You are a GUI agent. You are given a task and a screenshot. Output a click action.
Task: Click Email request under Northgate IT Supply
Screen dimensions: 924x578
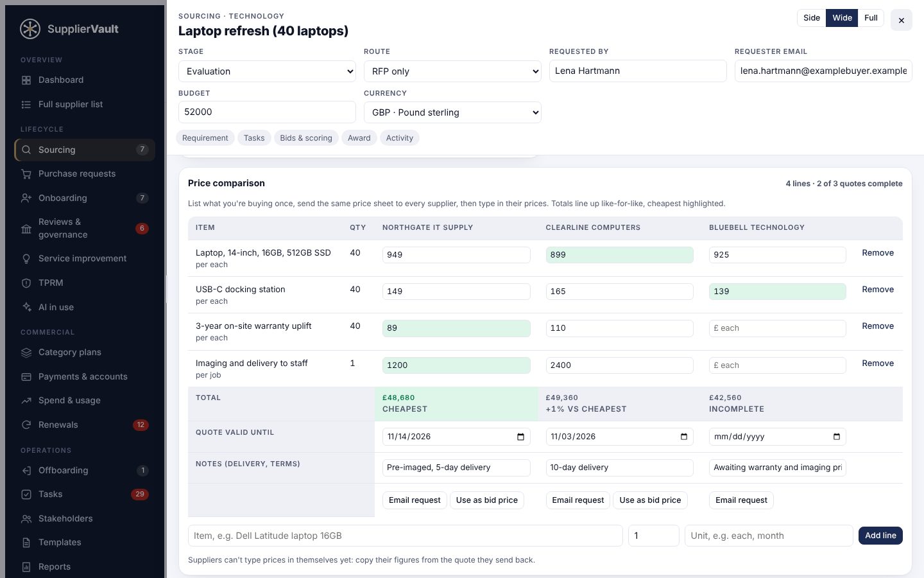(415, 500)
